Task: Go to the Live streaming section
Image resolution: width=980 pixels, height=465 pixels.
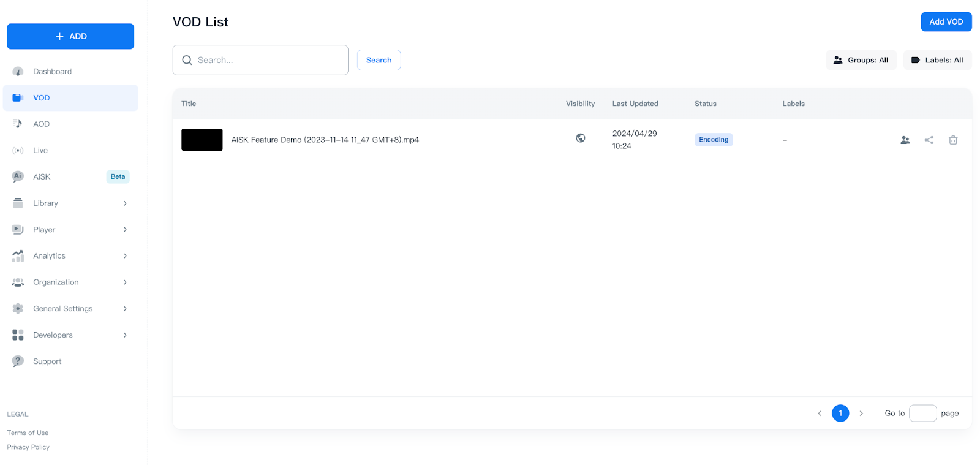Action: point(40,151)
